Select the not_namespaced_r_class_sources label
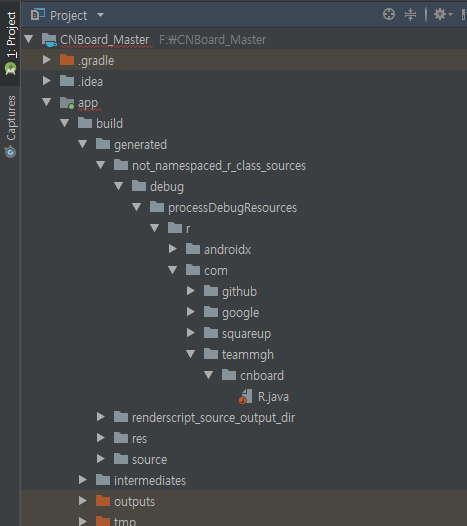This screenshot has width=467, height=526. click(x=219, y=166)
